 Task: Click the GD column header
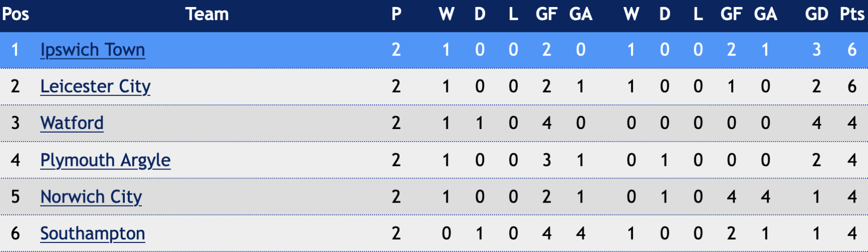pos(816,14)
